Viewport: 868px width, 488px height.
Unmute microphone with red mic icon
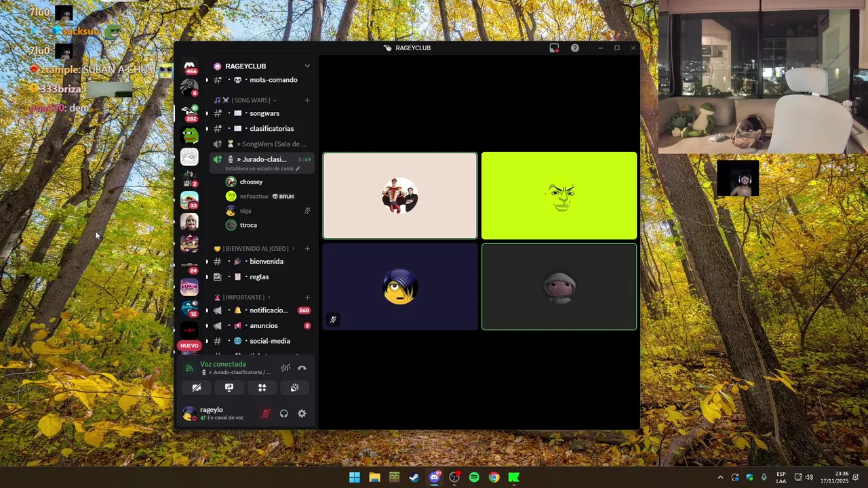pyautogui.click(x=266, y=413)
